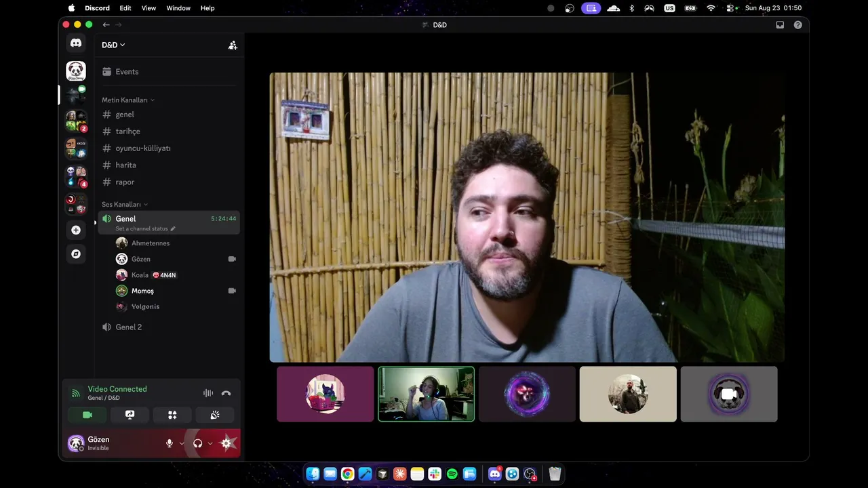This screenshot has height=488, width=868.
Task: Open noise suppression waveform settings
Action: pyautogui.click(x=208, y=393)
